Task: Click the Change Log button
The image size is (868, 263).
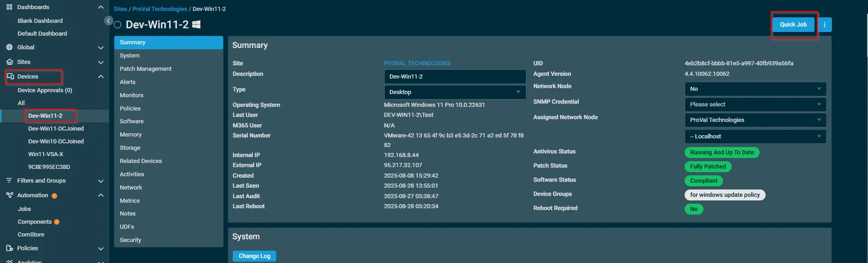Action: click(x=254, y=256)
